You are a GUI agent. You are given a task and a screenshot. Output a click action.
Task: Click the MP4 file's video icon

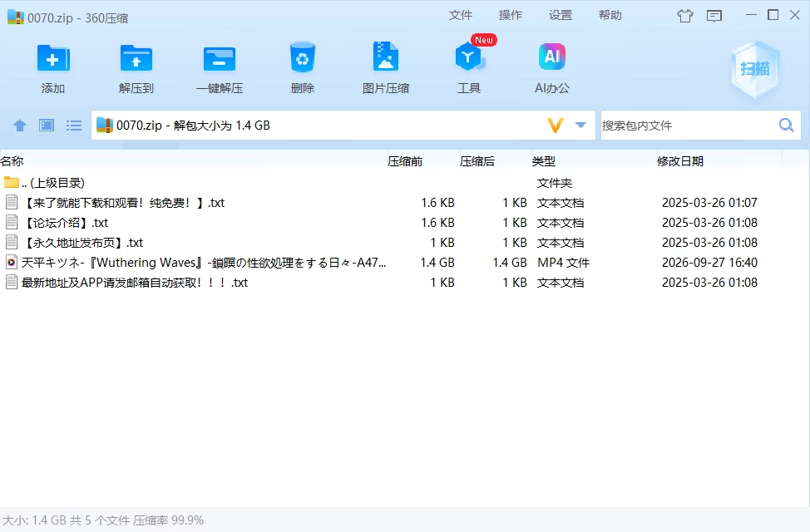click(x=12, y=263)
